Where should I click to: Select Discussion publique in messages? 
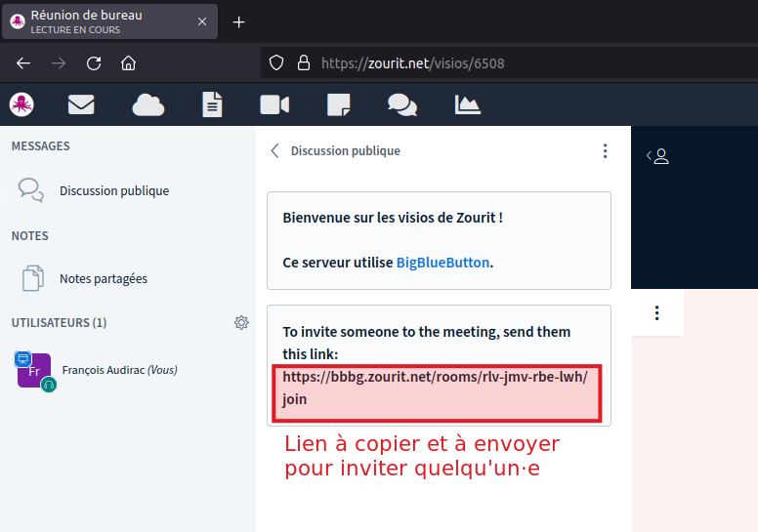113,191
